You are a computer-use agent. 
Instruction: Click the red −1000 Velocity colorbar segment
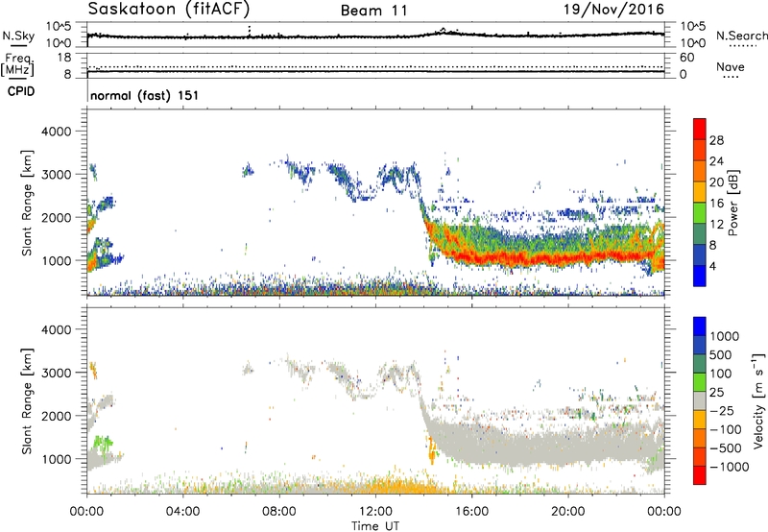pos(700,475)
